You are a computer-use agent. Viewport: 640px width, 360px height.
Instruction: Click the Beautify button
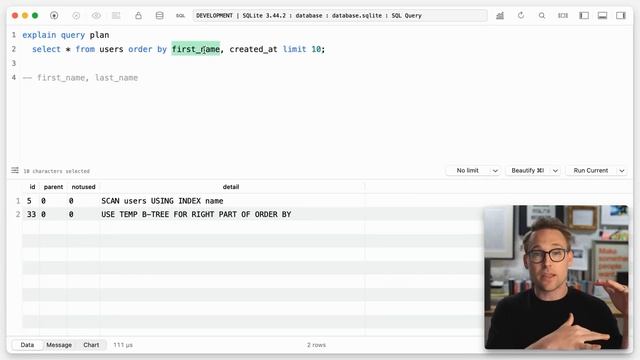pos(528,171)
